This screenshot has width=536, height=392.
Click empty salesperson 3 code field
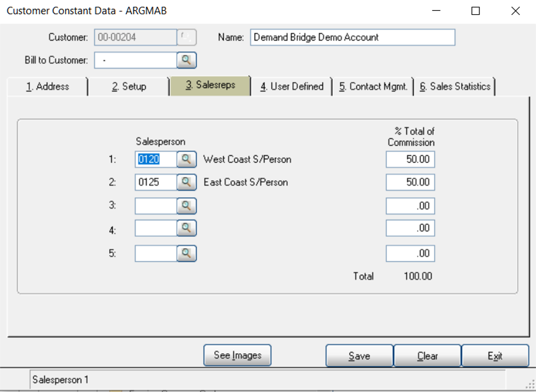[x=156, y=206]
